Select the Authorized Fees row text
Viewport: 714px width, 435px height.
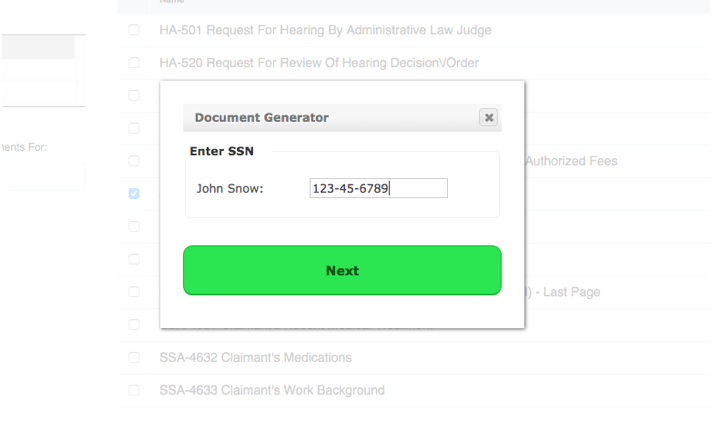click(571, 161)
